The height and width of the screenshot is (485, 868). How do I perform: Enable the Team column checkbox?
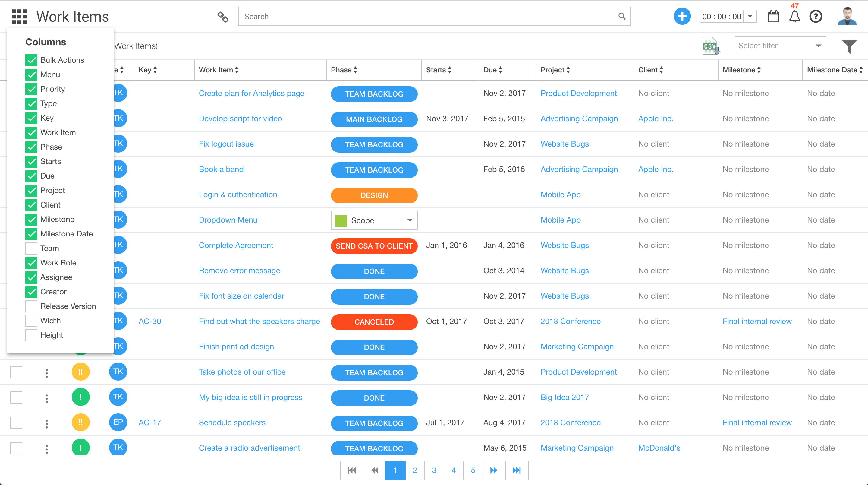[x=31, y=248]
